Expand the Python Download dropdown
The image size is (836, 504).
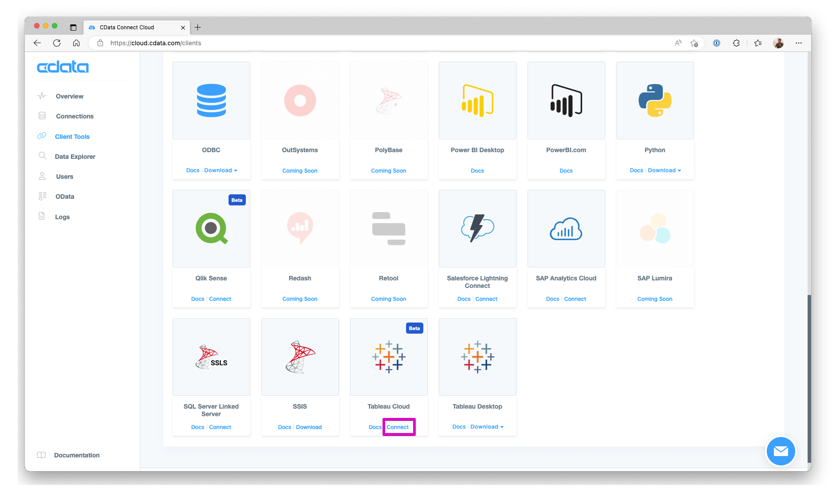click(x=664, y=170)
